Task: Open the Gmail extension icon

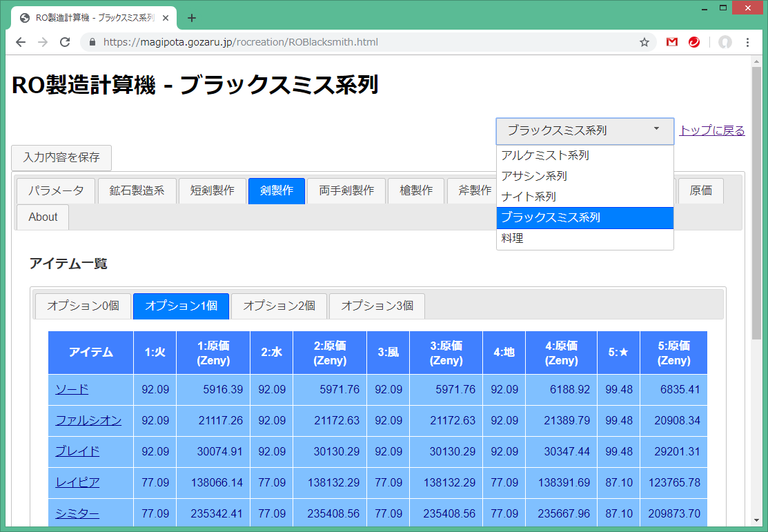Action: [x=671, y=42]
